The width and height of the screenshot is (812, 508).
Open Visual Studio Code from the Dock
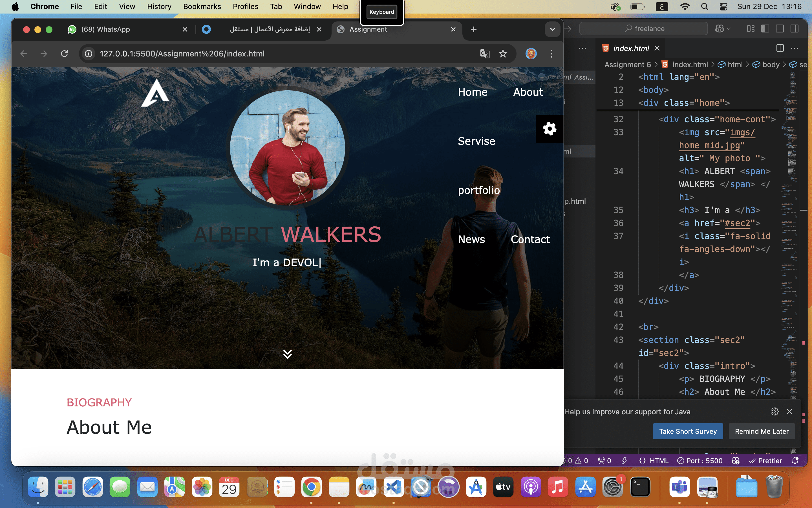coord(394,487)
